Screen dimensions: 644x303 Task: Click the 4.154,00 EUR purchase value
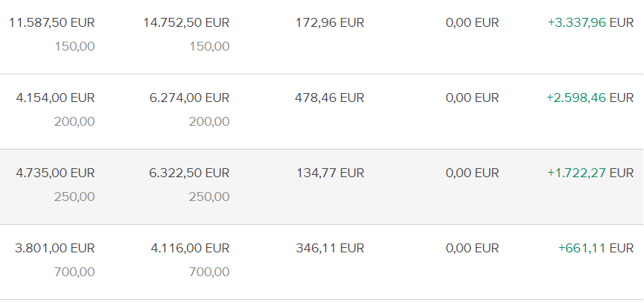pyautogui.click(x=55, y=98)
